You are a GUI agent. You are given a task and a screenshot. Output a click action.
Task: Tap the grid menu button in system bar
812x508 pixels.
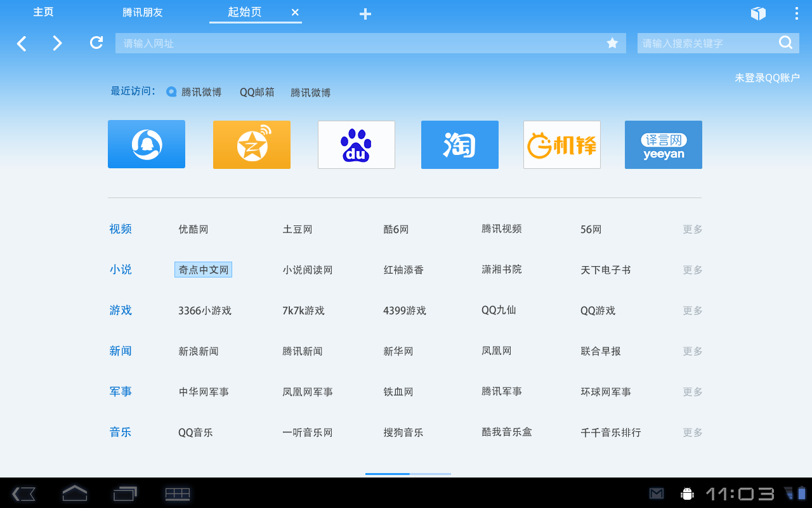(178, 493)
